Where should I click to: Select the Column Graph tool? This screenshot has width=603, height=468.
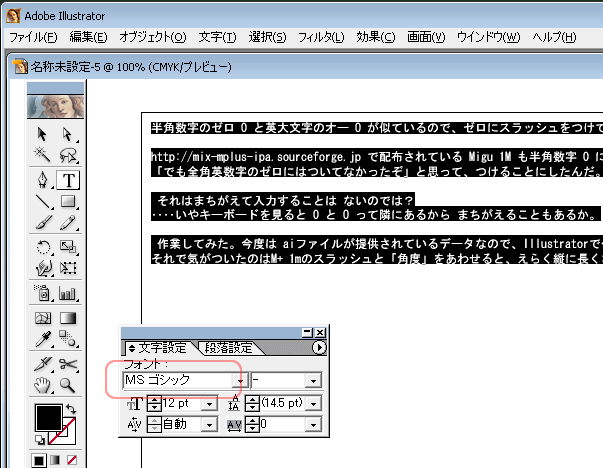[x=68, y=293]
